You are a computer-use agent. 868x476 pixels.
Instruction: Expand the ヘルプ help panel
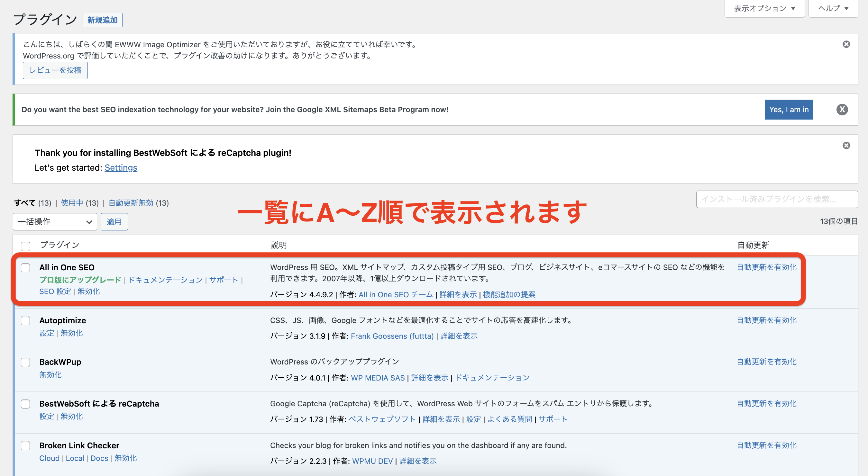(x=833, y=8)
